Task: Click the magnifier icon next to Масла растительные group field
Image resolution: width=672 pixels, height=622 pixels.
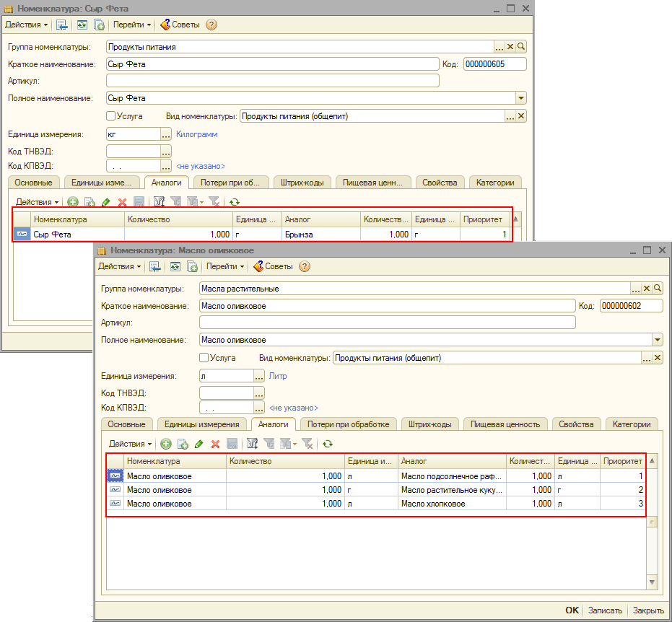Action: (657, 289)
